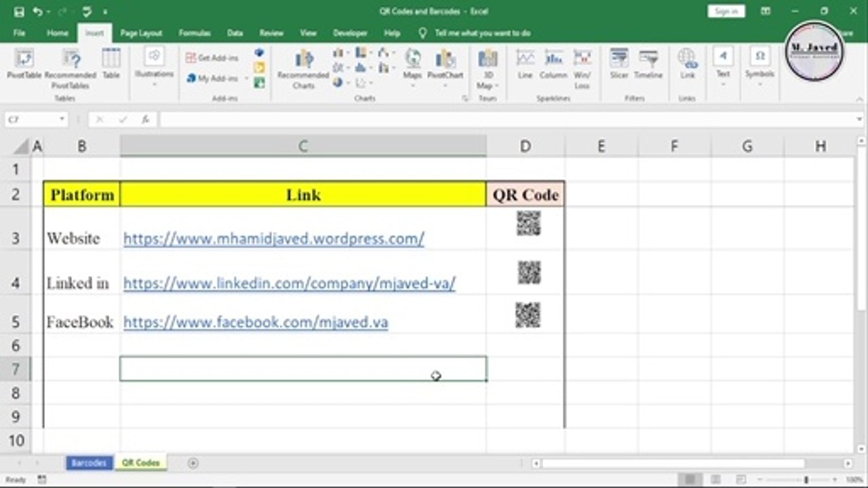Insert a hyperlink with Link button
The height and width of the screenshot is (488, 868).
pos(688,65)
